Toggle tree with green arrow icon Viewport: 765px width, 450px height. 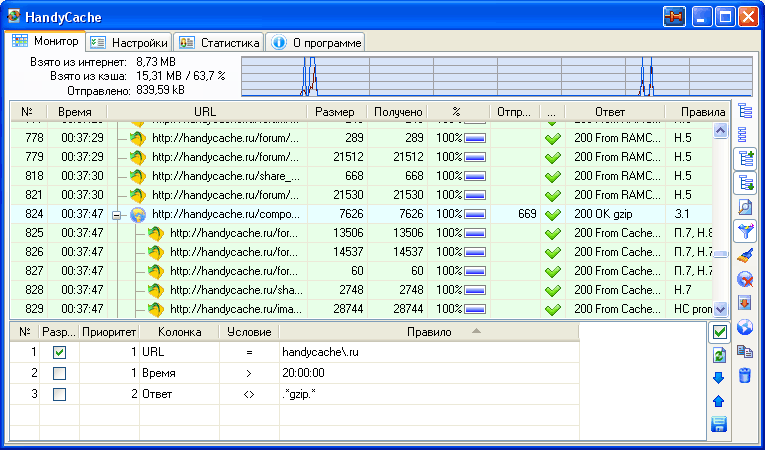coord(745,183)
